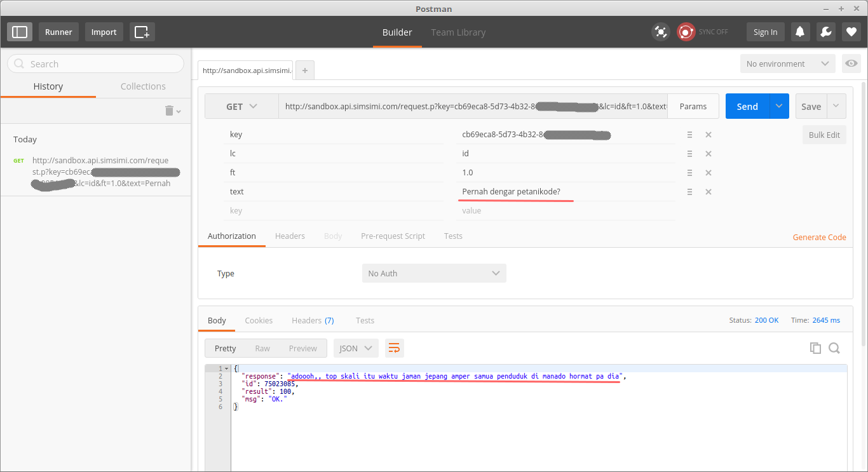Select the sandbox.api.simsimi request tab
868x472 pixels.
tap(245, 71)
